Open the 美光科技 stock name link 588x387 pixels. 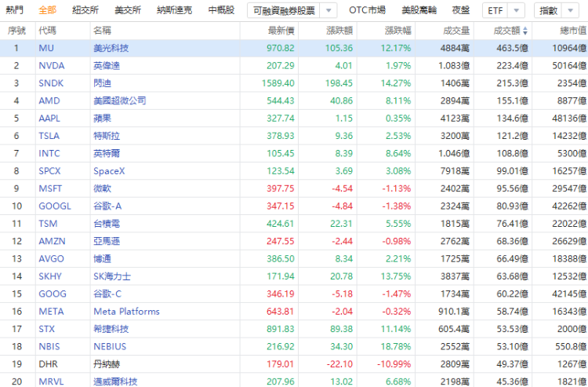(x=111, y=48)
